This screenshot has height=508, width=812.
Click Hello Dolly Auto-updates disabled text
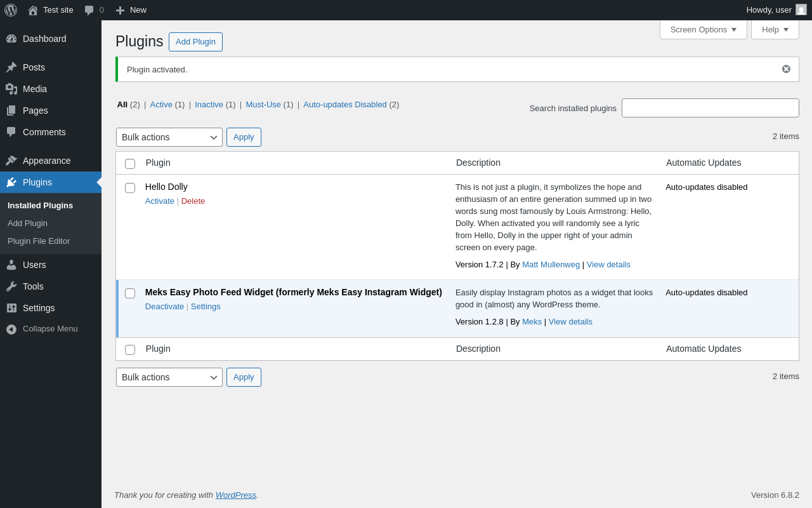coord(707,187)
